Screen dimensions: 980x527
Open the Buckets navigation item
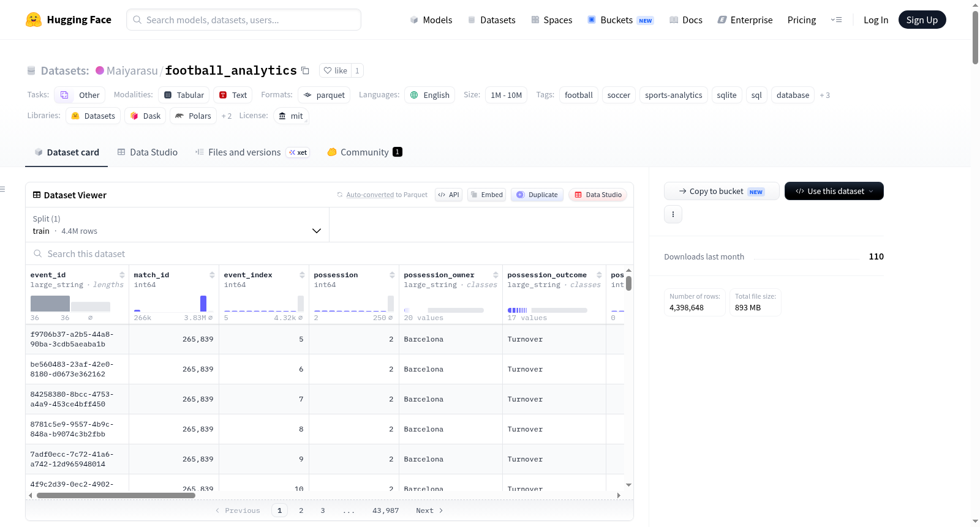tap(620, 20)
